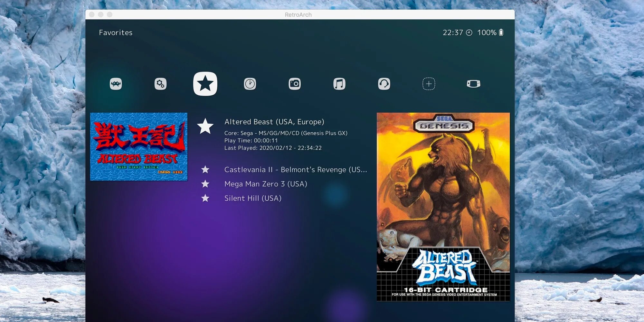
Task: Select Altered Beast (USA, Europe) entry
Action: pos(274,122)
